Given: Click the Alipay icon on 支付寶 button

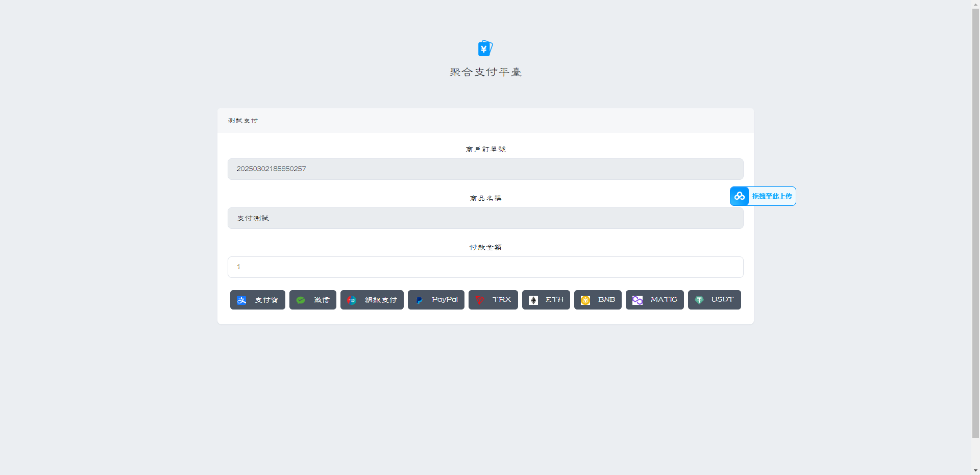Looking at the screenshot, I should tap(241, 300).
